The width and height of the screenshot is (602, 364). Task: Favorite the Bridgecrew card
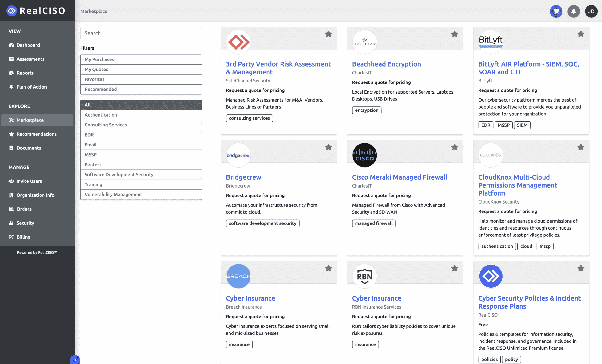pyautogui.click(x=329, y=147)
